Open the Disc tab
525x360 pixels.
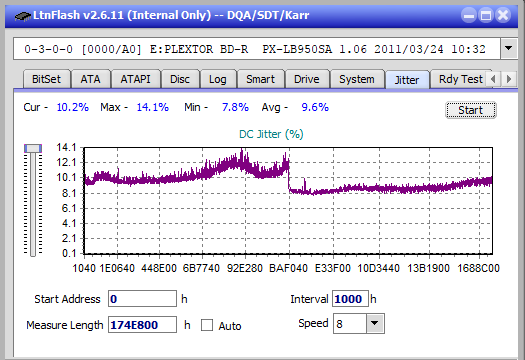pyautogui.click(x=180, y=79)
